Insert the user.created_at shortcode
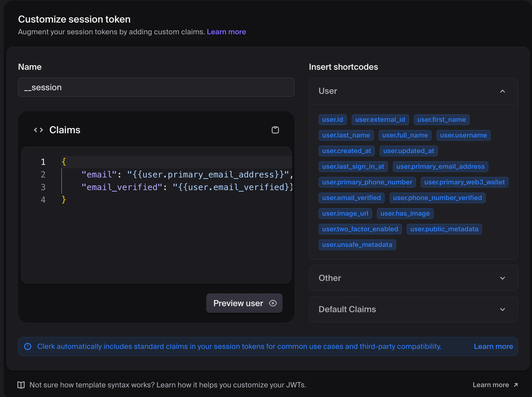The image size is (532, 397). [347, 151]
